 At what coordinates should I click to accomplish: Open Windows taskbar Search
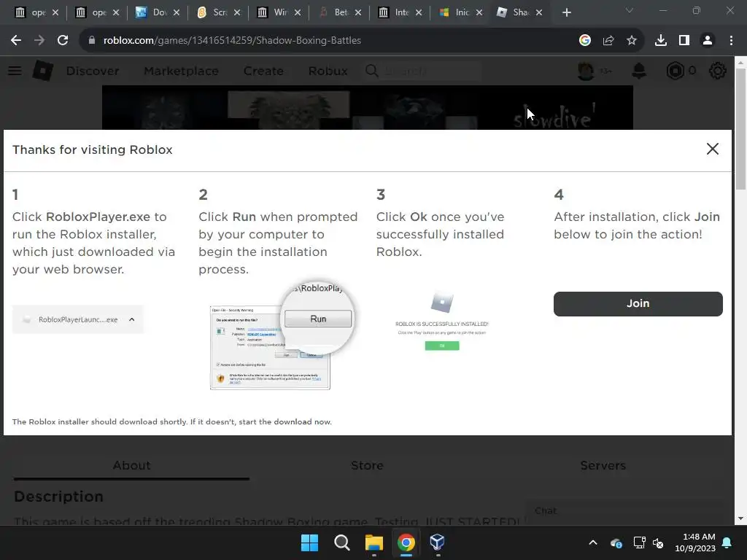pos(341,542)
